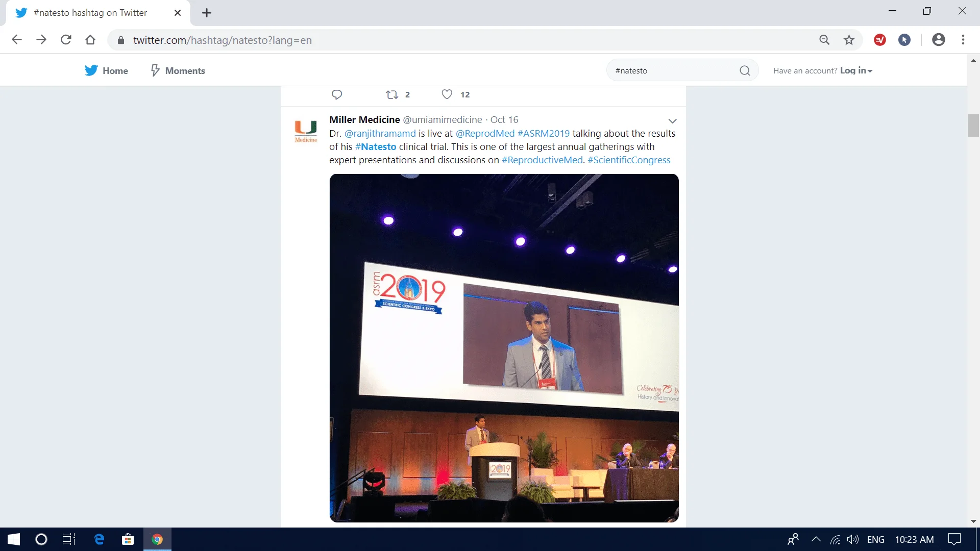Open Miller Medicine profile avatar
980x551 pixels.
pos(306,131)
